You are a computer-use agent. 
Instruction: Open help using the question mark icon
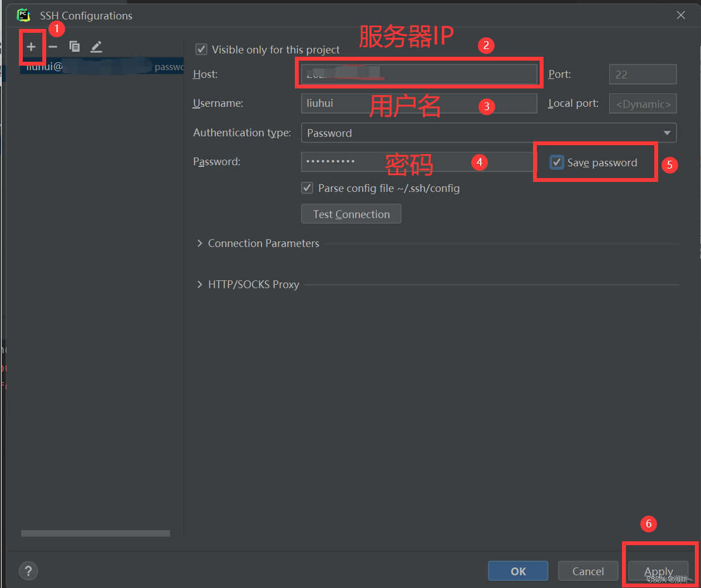point(28,571)
